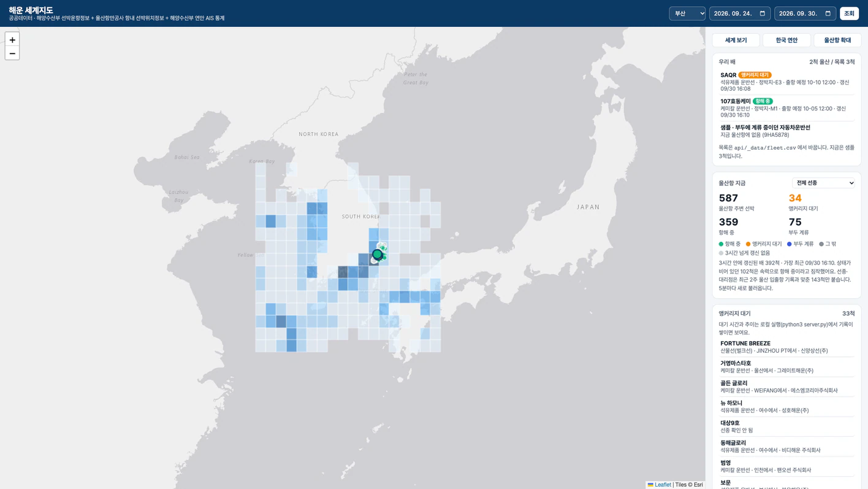Select the 107효동케미 vessel entry

(786, 108)
